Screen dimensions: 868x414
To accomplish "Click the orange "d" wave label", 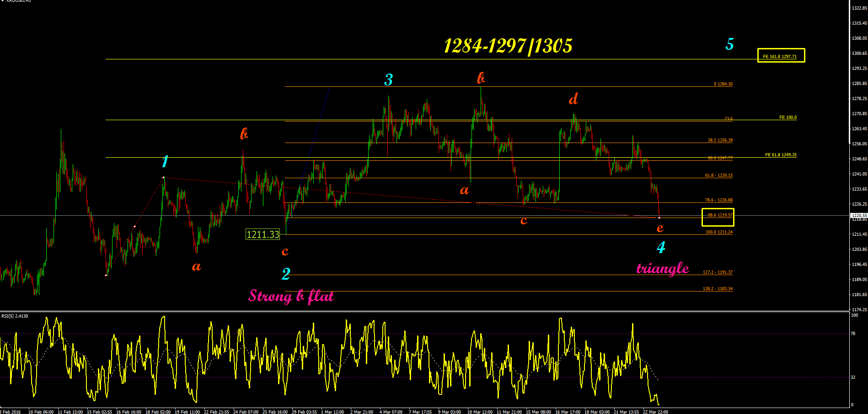I will pyautogui.click(x=573, y=99).
